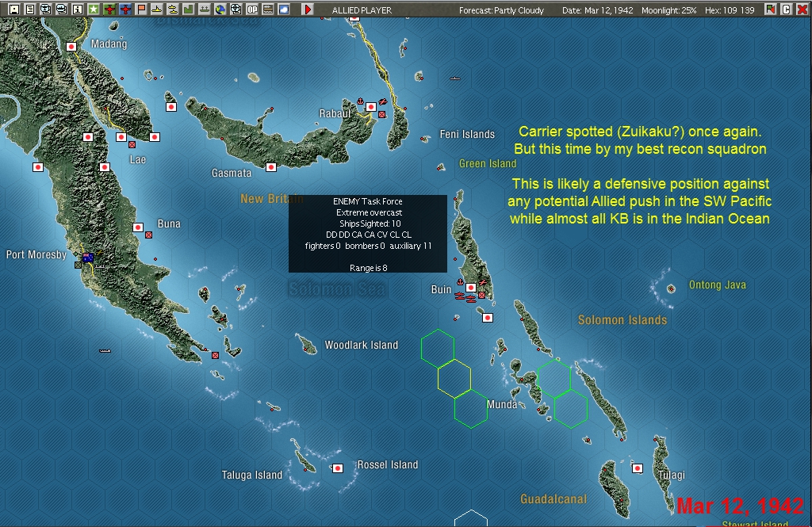812x527 pixels.
Task: Click the yellow aircraft over ship icon
Action: (172, 10)
